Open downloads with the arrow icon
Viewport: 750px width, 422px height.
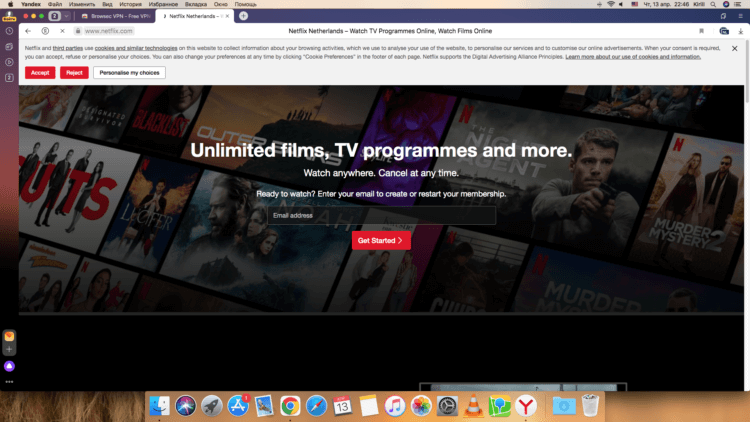[x=740, y=31]
